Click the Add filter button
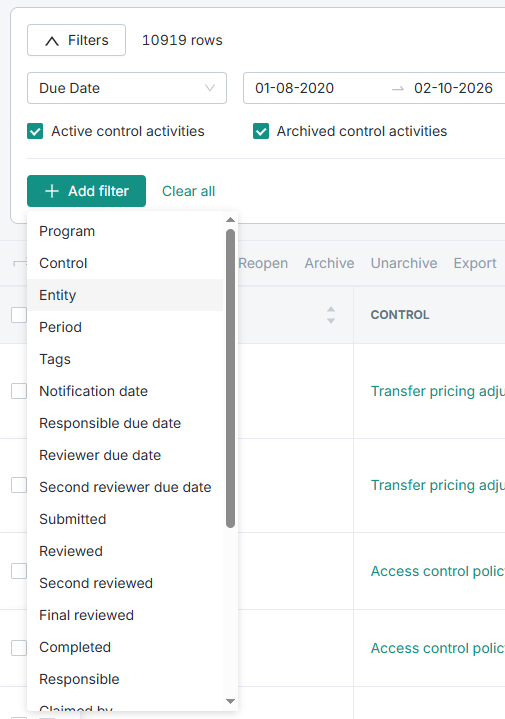505x719 pixels. coord(86,191)
